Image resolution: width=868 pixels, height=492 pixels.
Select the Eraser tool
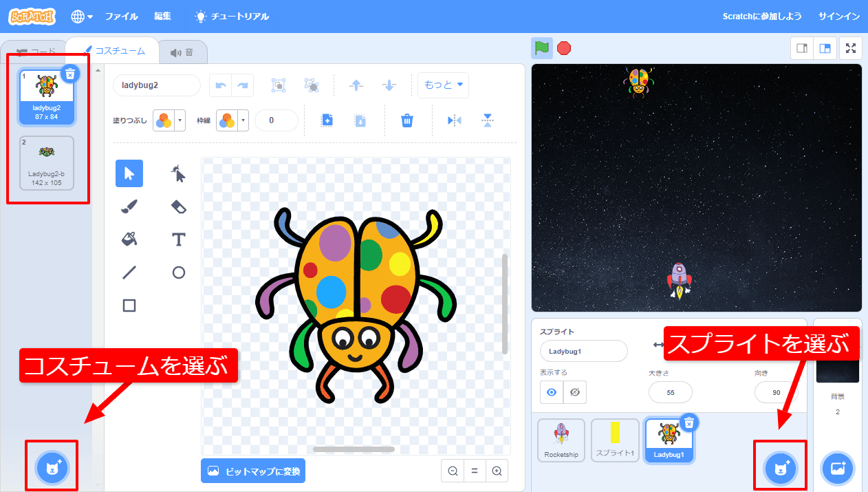point(178,206)
